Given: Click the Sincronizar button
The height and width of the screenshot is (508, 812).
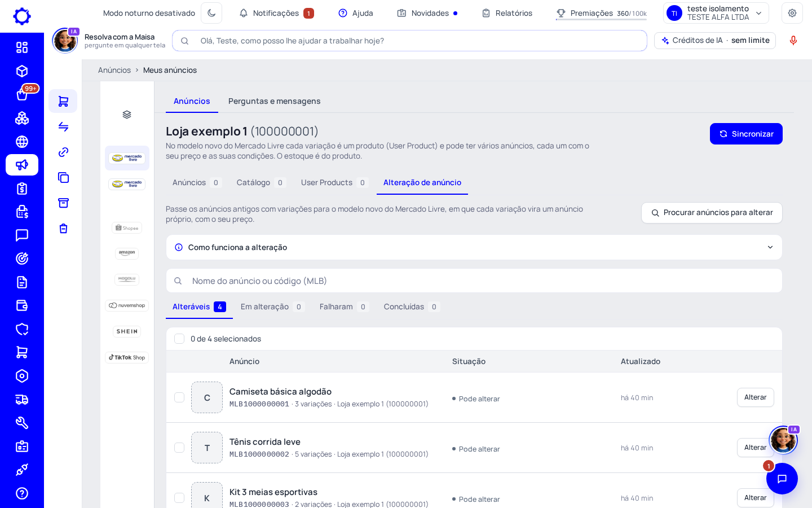Looking at the screenshot, I should 746,134.
